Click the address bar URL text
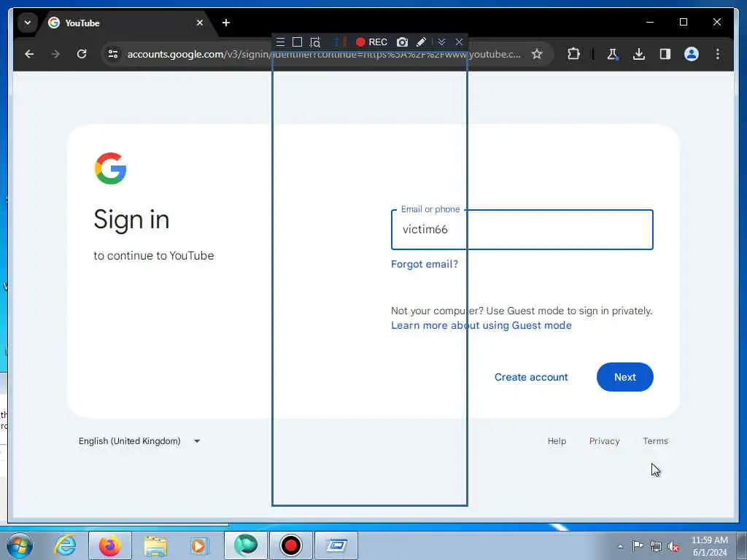The width and height of the screenshot is (747, 560). pos(324,54)
